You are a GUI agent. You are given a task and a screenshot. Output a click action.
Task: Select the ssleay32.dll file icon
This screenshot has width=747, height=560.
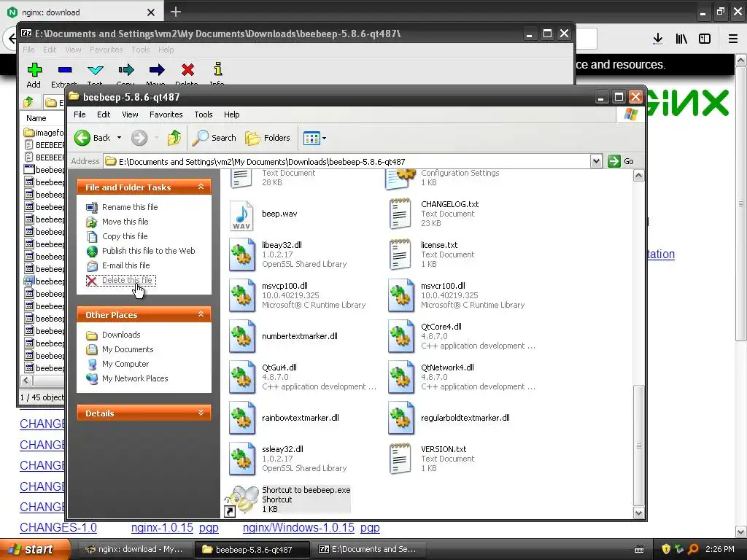(x=241, y=459)
